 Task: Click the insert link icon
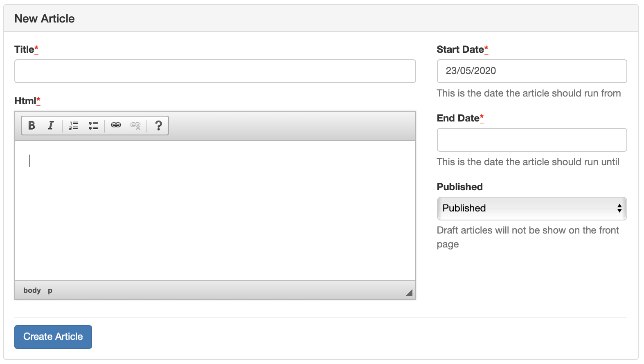click(116, 126)
